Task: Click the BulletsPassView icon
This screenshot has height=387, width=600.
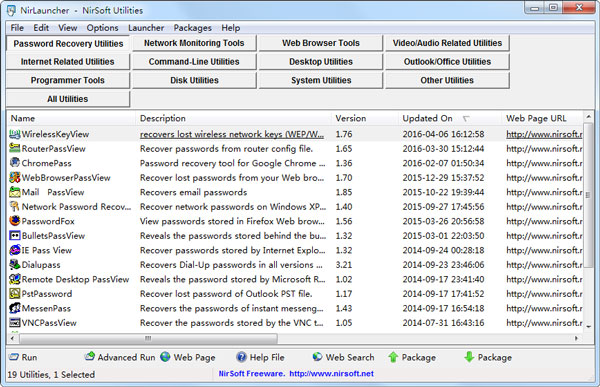Action: pyautogui.click(x=15, y=236)
